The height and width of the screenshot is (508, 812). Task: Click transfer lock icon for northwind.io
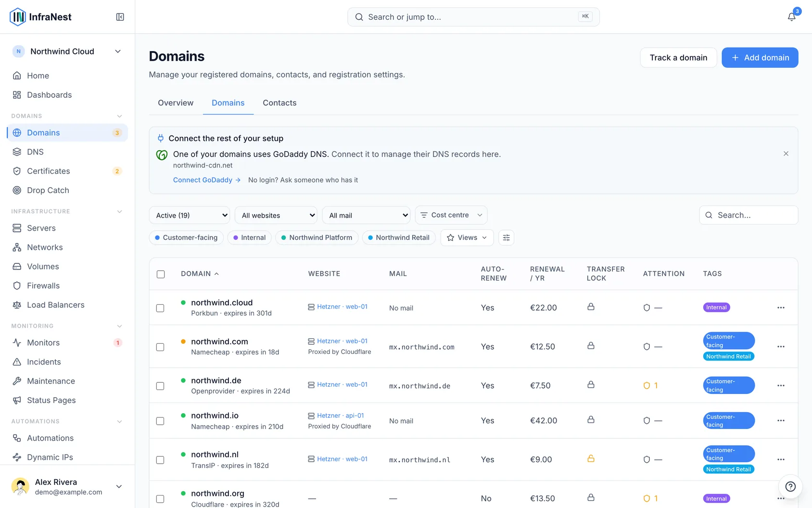pos(591,420)
